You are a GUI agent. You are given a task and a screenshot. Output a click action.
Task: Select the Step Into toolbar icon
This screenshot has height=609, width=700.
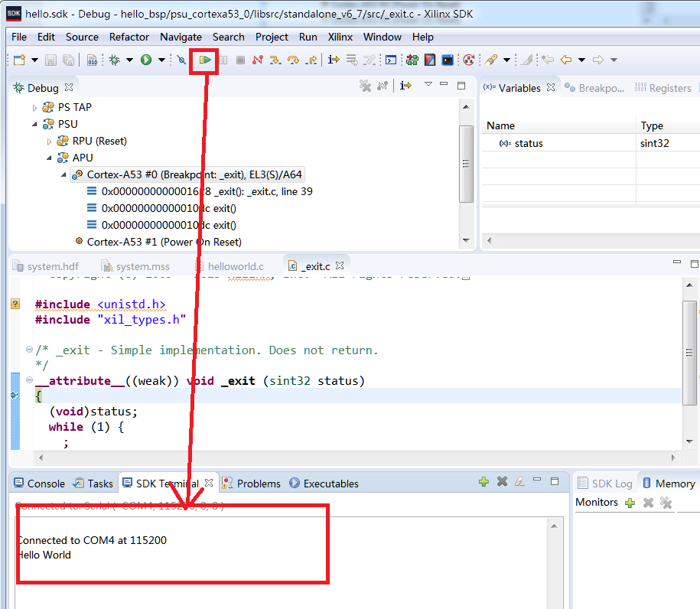point(275,60)
